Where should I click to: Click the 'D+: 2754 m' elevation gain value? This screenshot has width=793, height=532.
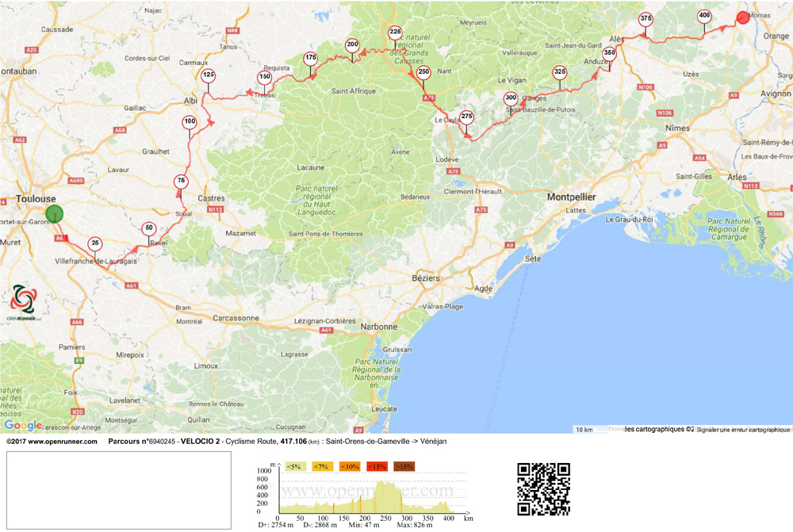click(x=276, y=525)
